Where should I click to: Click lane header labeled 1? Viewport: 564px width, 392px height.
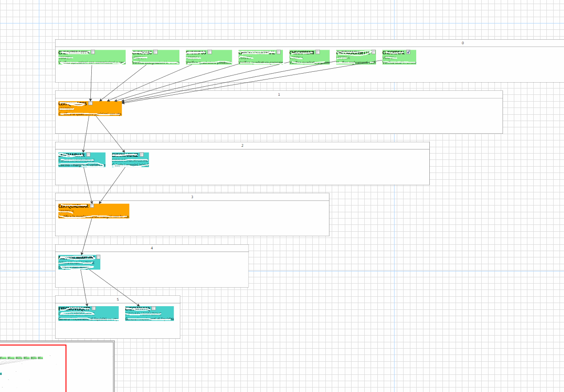point(279,94)
